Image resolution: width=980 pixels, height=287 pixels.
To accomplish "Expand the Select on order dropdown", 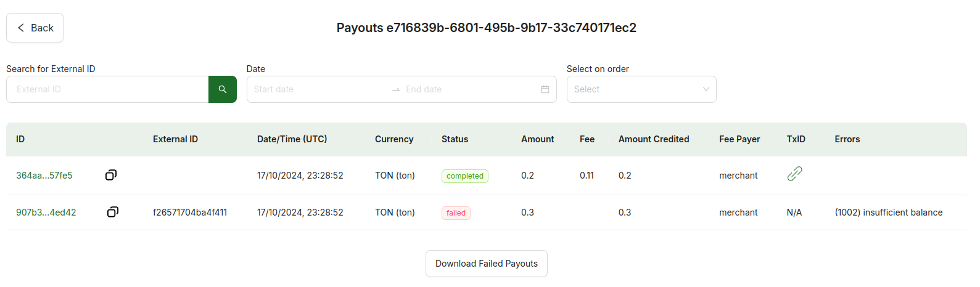I will pos(641,89).
